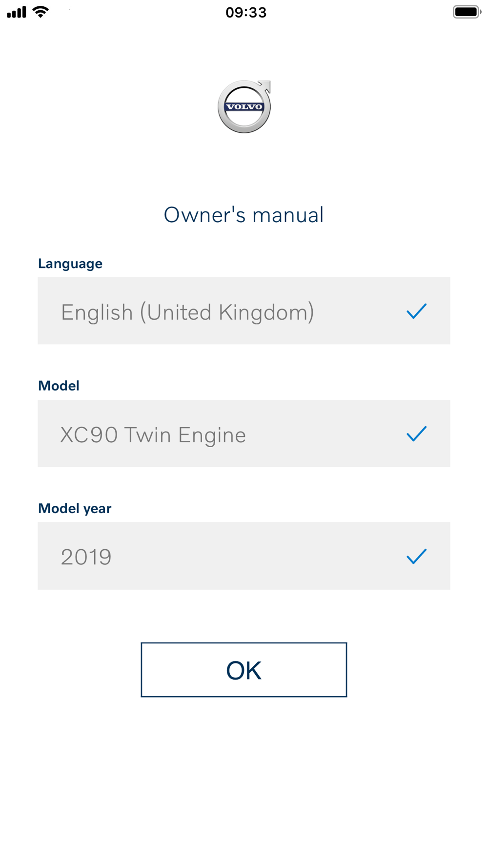Viewport: 488px width, 868px height.
Task: Tap the Wi-Fi status icon
Action: coord(41,12)
